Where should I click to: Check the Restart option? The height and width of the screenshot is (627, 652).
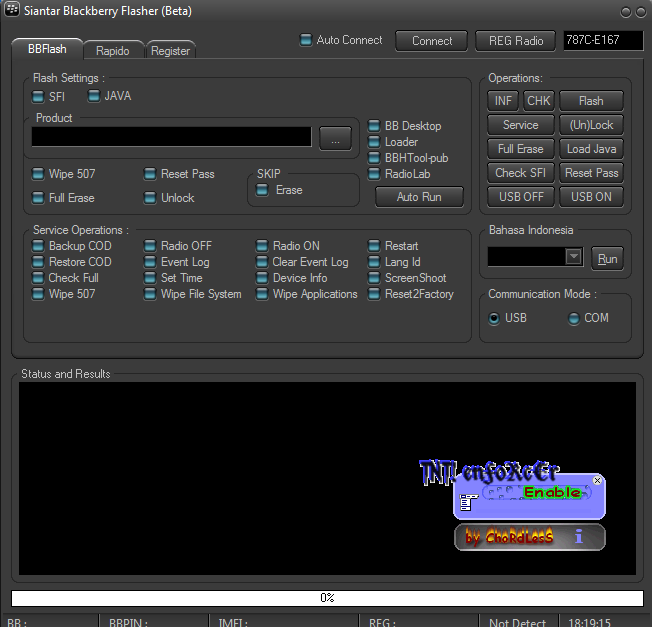374,246
